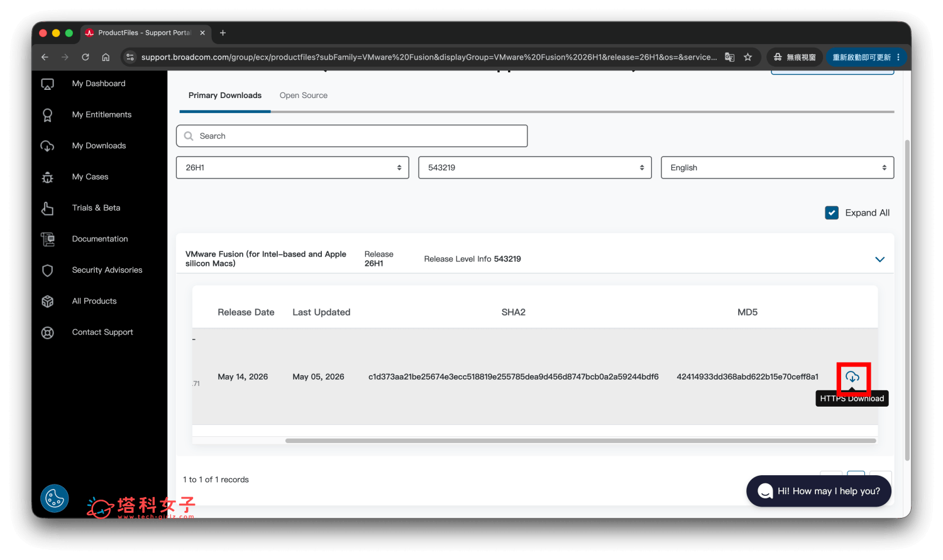Switch to Open Source tab
Screen dimensions: 943x560
pyautogui.click(x=304, y=96)
